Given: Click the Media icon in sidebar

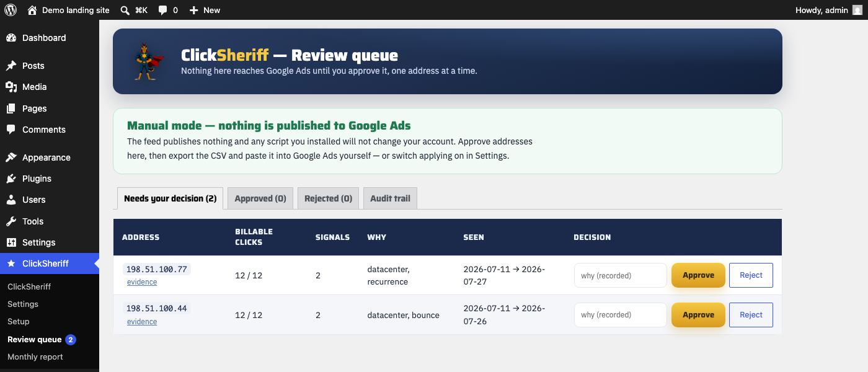Looking at the screenshot, I should (11, 87).
